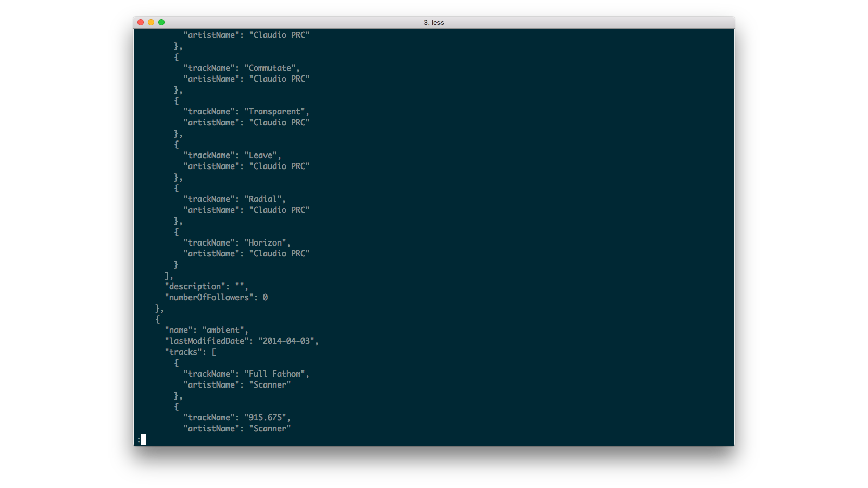This screenshot has height=488, width=868.
Task: Click the red close window button
Action: pyautogui.click(x=141, y=22)
